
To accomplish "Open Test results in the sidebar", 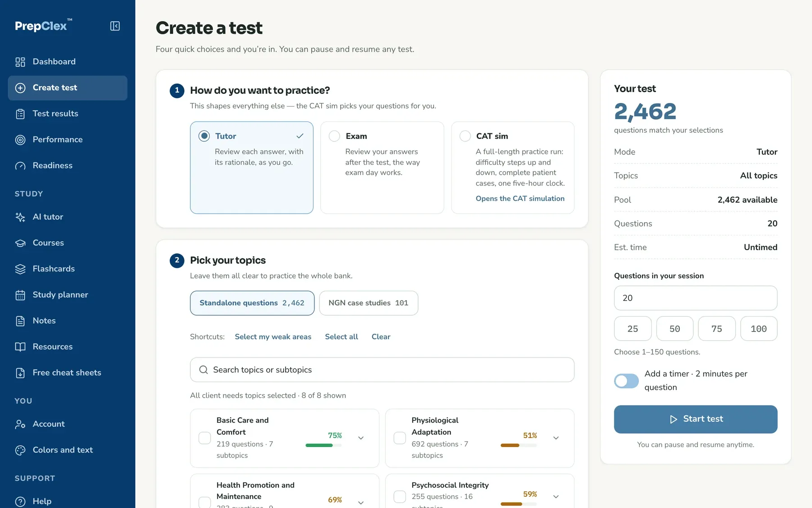I will click(x=68, y=114).
